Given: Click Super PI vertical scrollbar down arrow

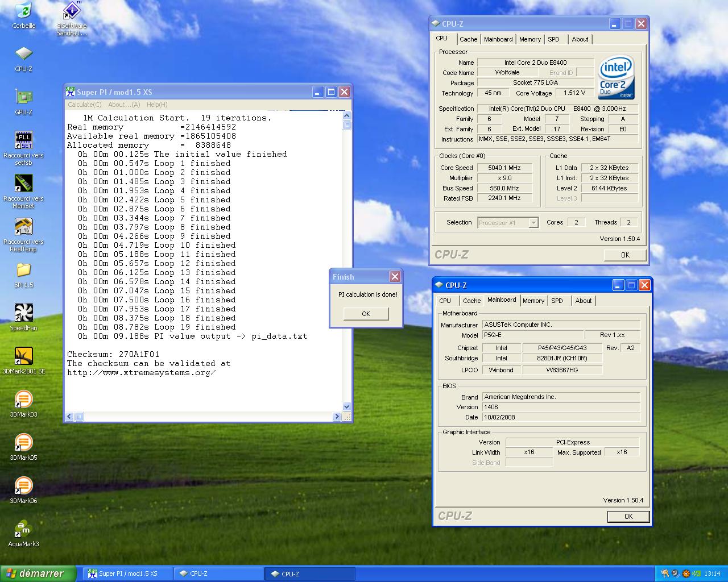Looking at the screenshot, I should [x=347, y=407].
